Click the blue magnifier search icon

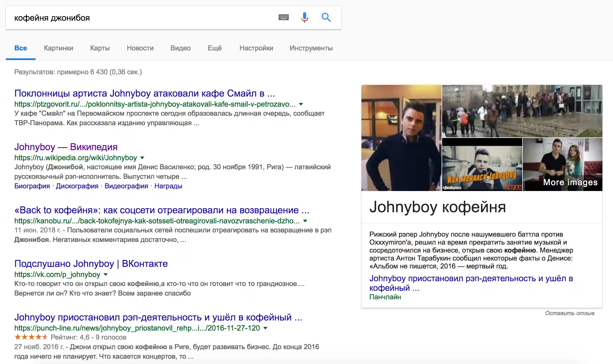click(326, 18)
